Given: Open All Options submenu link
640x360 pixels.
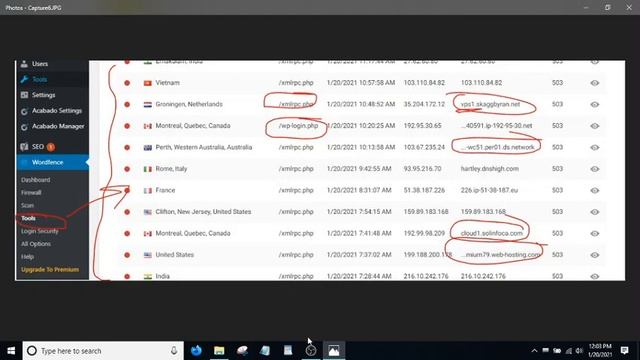Looking at the screenshot, I should 36,244.
